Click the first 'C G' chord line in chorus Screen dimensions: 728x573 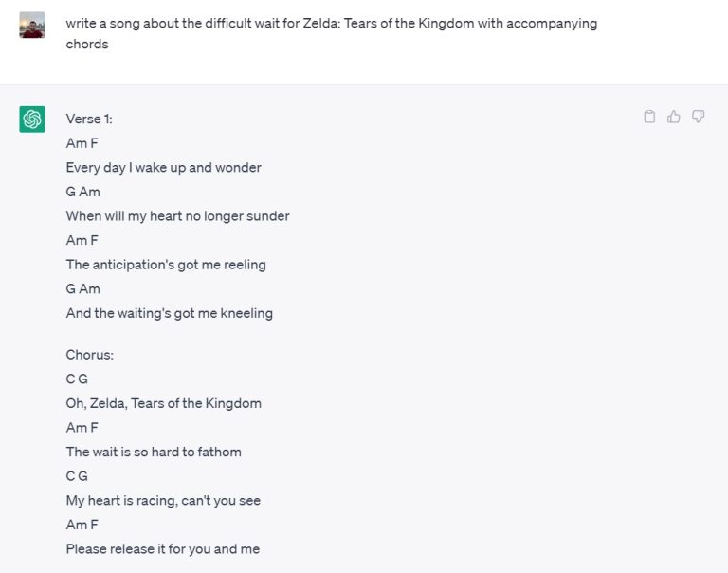click(x=77, y=379)
